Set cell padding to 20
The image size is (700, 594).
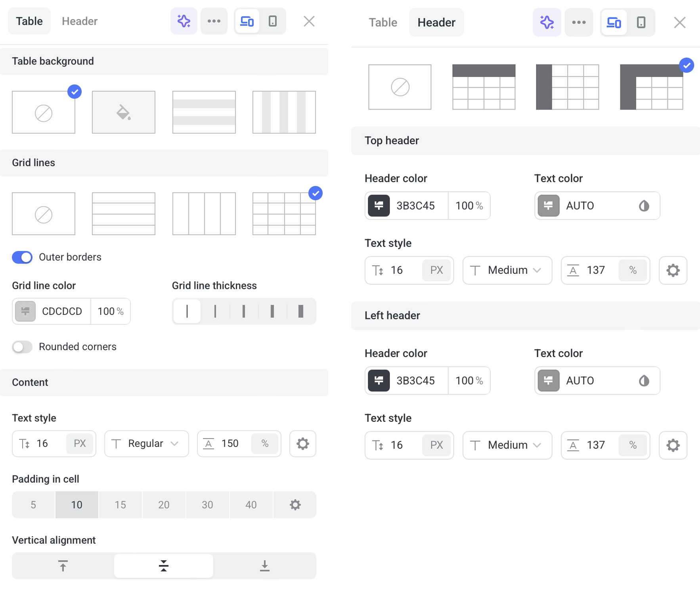click(x=164, y=505)
